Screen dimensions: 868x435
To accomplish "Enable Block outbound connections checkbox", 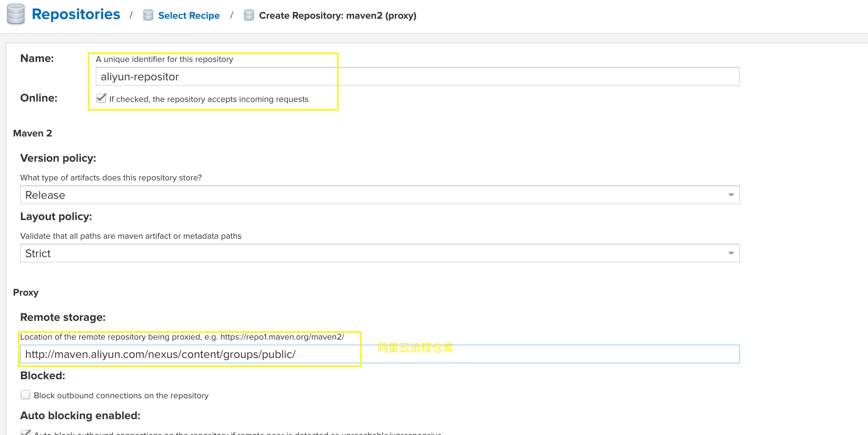I will pos(26,395).
